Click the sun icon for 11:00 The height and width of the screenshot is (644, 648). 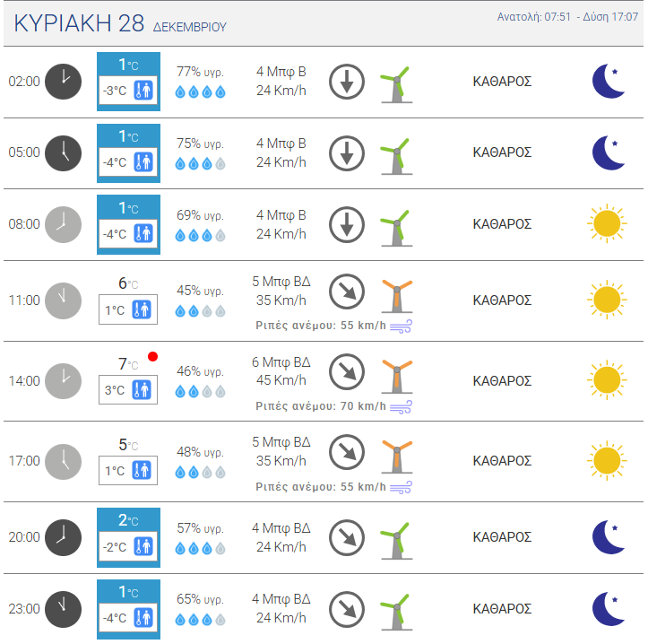click(607, 300)
